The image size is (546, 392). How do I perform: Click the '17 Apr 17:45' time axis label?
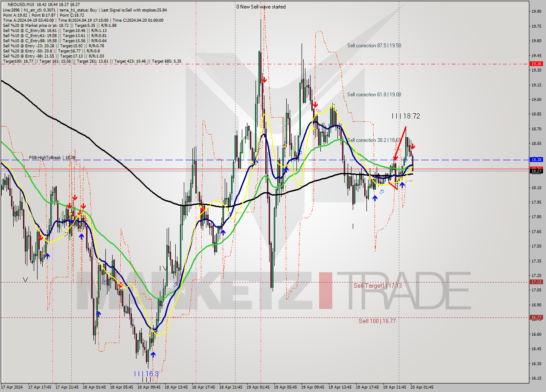[x=40, y=388]
